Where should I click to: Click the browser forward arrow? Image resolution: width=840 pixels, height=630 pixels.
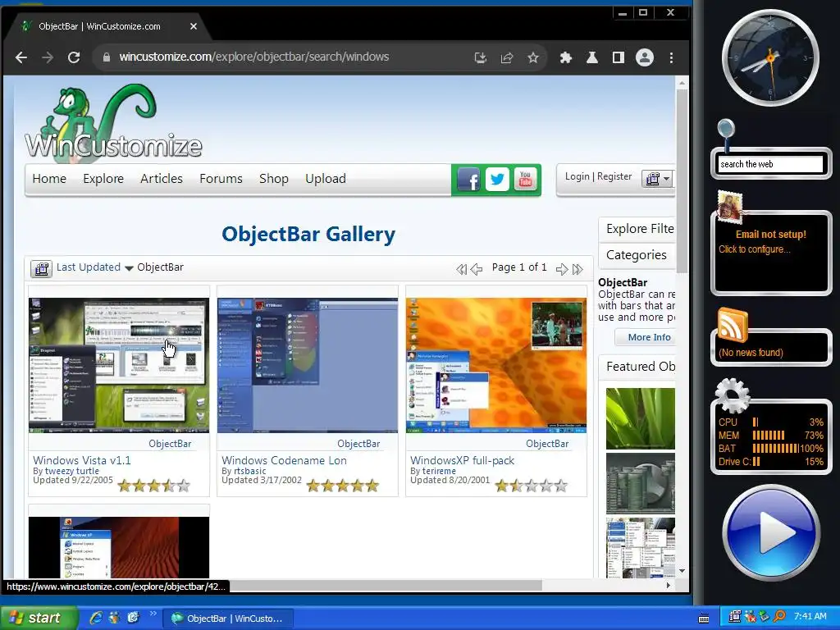[x=48, y=57]
